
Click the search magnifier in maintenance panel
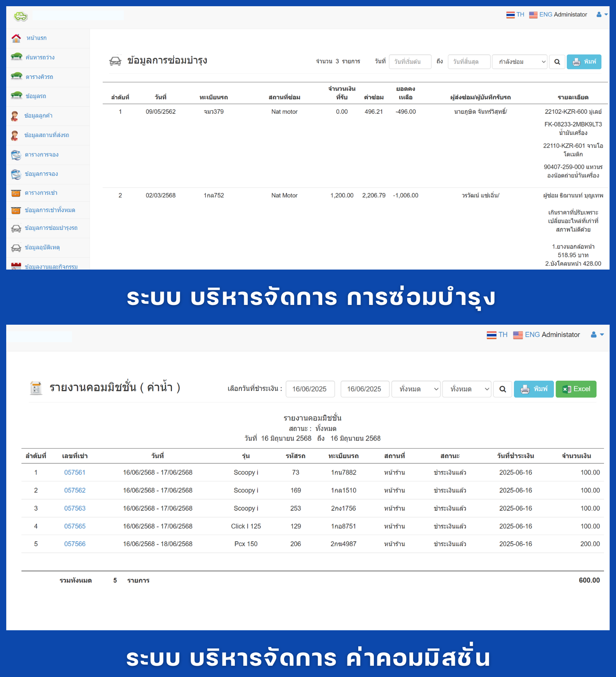pos(557,62)
